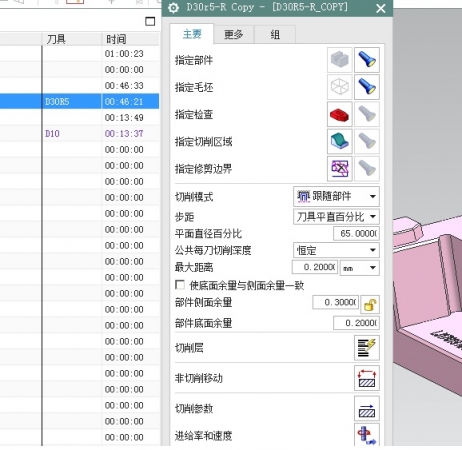Viewport: 462px width, 450px height.
Task: Open the 公共每刀切削深度 恒定 dropdown
Action: coord(336,250)
